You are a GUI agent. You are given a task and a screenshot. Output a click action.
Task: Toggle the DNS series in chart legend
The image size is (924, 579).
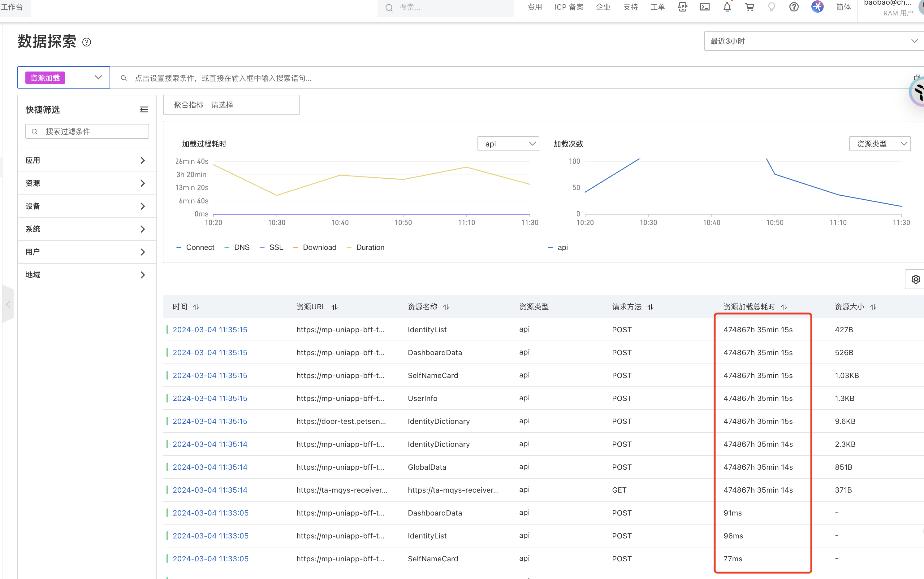[x=237, y=247]
